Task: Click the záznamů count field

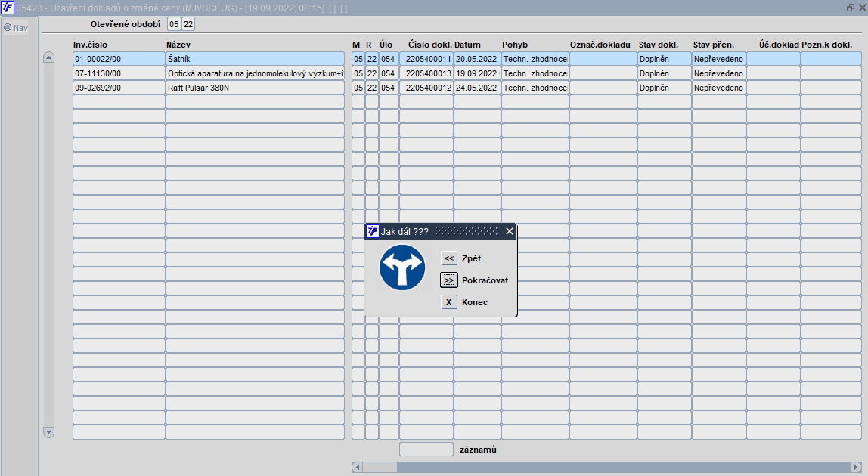Action: 426,450
